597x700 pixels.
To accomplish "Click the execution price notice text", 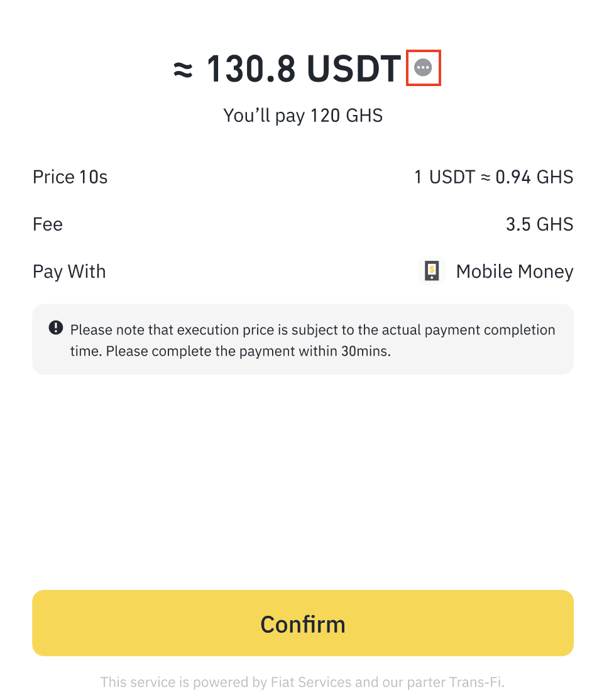I will pyautogui.click(x=312, y=330).
